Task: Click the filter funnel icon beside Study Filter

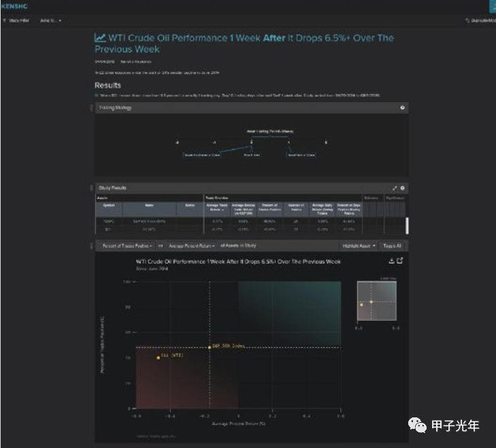Action: pos(5,20)
